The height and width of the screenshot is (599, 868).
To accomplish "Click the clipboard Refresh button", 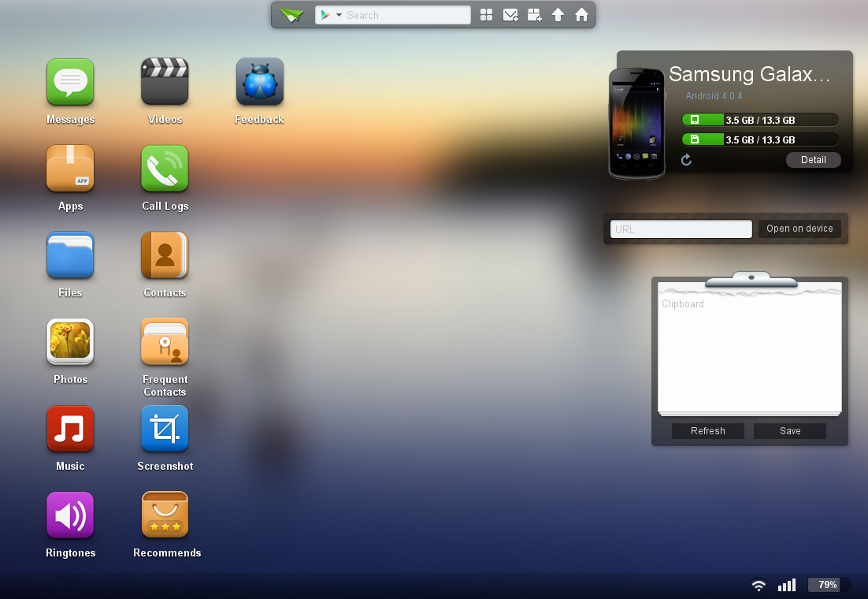I will pos(707,430).
